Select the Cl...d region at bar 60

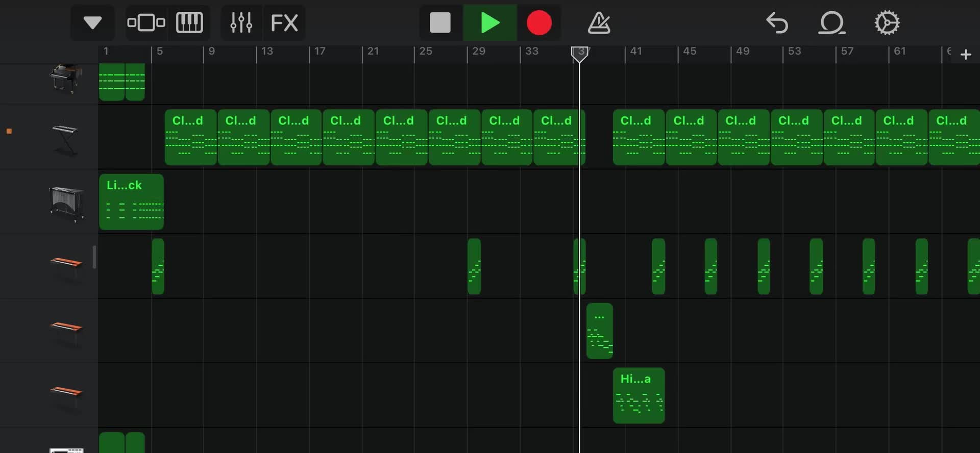click(x=901, y=137)
